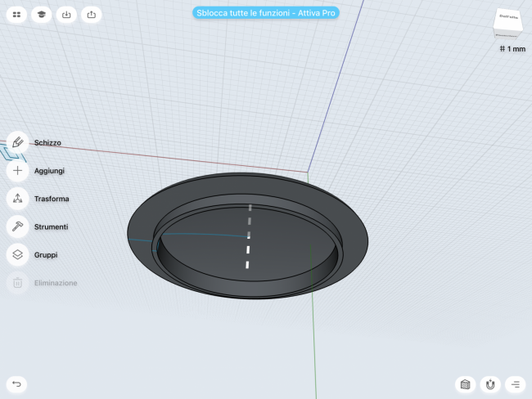The width and height of the screenshot is (532, 399).
Task: Expand the items list panel icon
Action: tap(515, 383)
